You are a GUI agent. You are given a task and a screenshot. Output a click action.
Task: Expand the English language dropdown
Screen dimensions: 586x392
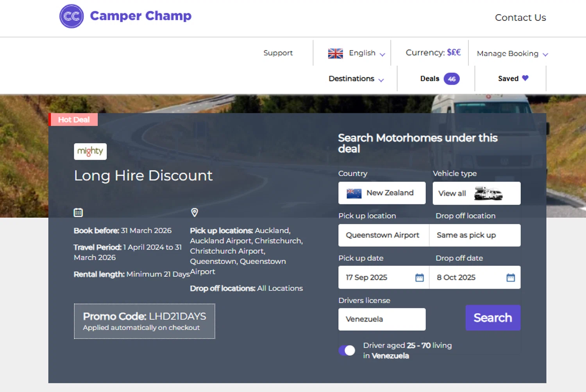[367, 53]
